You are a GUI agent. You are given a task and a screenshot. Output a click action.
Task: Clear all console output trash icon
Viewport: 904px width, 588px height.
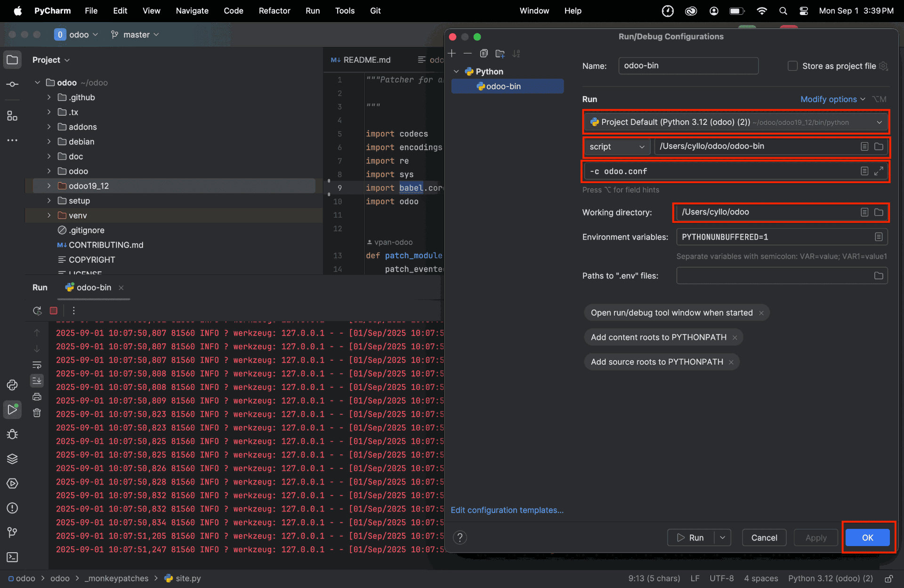(x=37, y=413)
